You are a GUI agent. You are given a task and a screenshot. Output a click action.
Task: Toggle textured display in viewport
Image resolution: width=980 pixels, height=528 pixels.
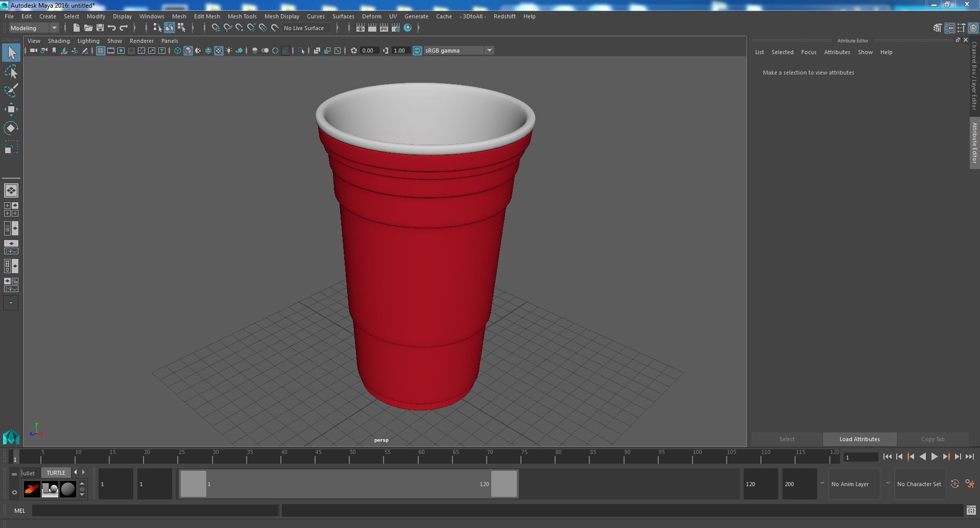[x=219, y=51]
